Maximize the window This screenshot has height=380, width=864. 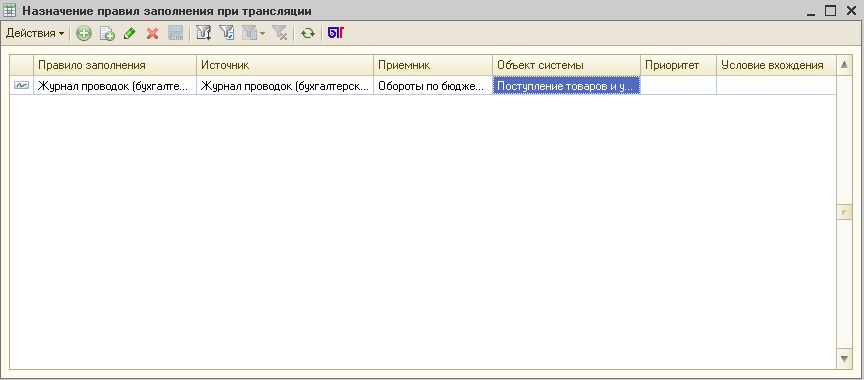pyautogui.click(x=830, y=10)
